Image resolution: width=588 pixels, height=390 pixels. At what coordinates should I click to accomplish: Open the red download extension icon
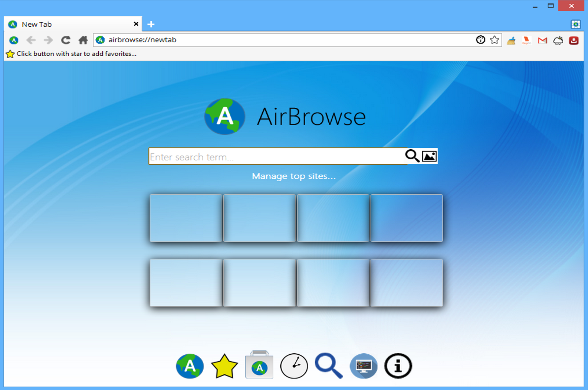(574, 40)
